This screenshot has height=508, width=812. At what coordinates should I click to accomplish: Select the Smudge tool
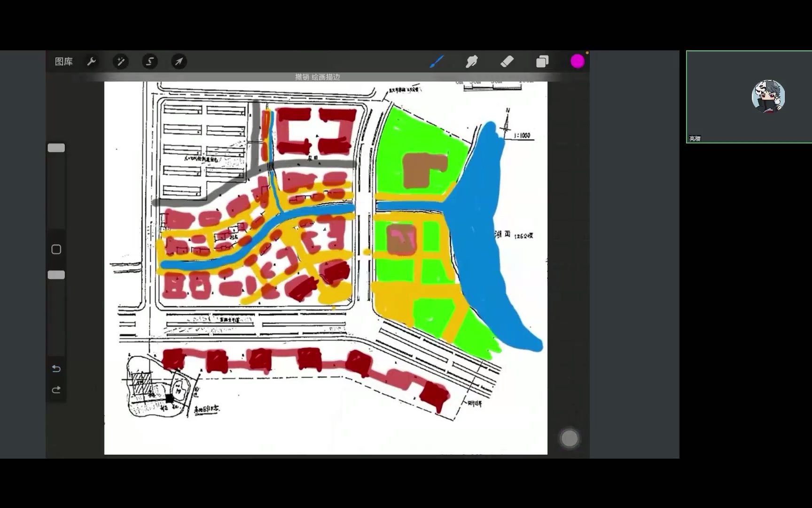coord(472,62)
